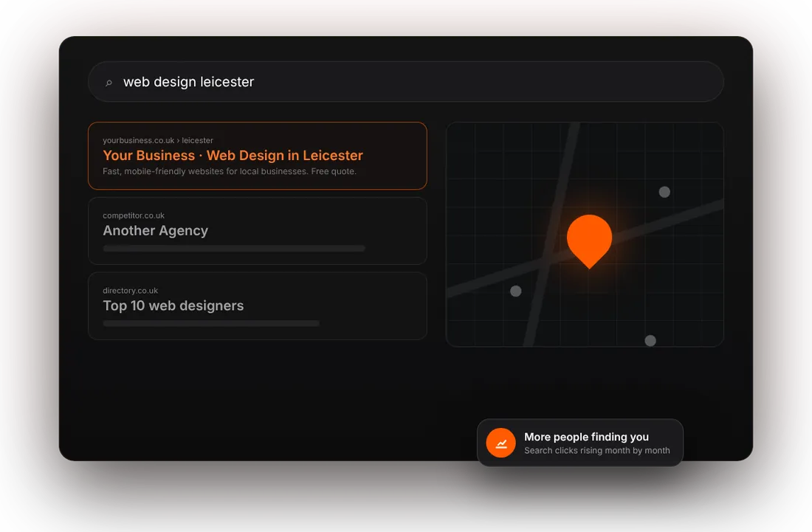Click the "yourbusiness.co.uk › leicester" URL text
This screenshot has height=532, width=812.
tap(158, 140)
